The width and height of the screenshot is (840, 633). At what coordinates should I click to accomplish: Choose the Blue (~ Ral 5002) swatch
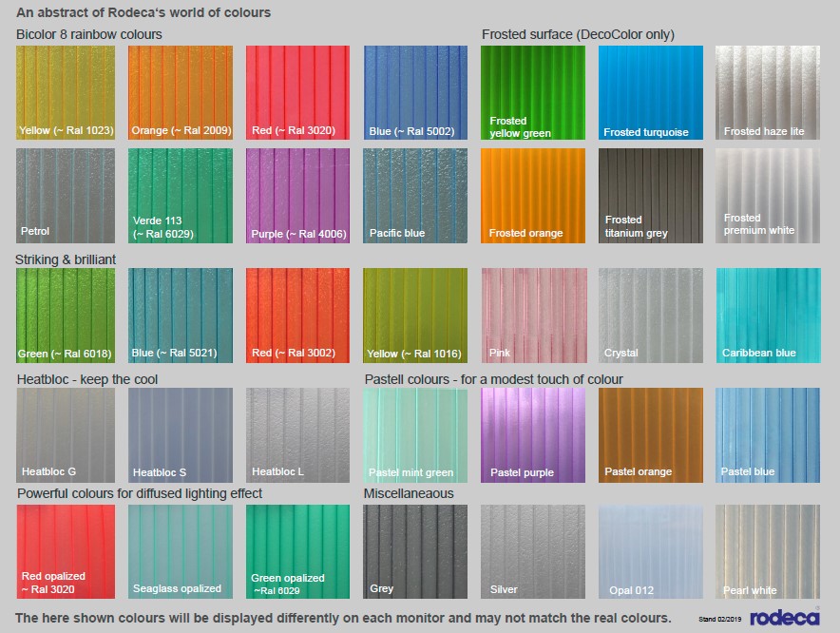click(x=415, y=93)
